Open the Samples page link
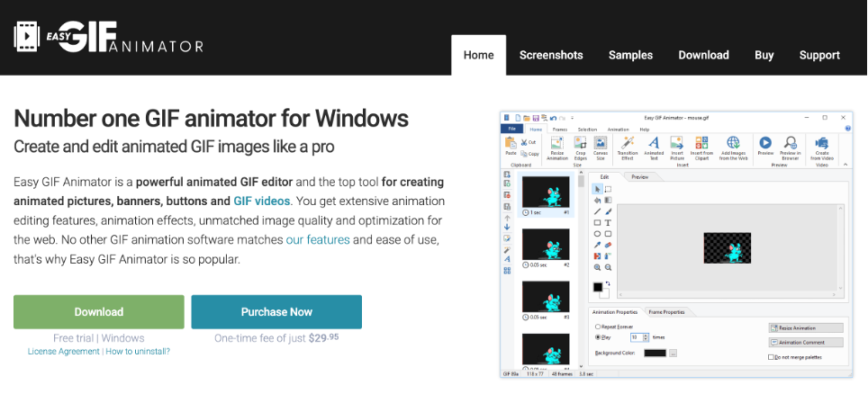 coord(630,55)
